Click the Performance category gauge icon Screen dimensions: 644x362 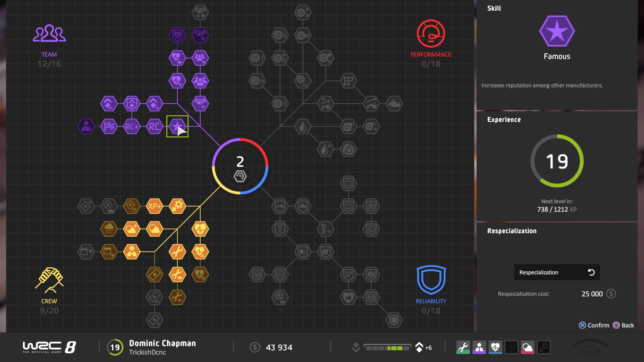point(431,34)
